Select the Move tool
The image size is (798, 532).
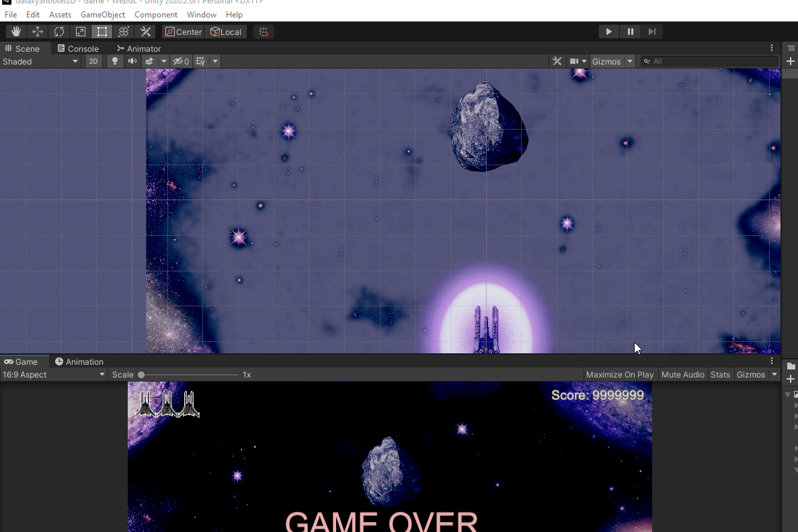(38, 32)
